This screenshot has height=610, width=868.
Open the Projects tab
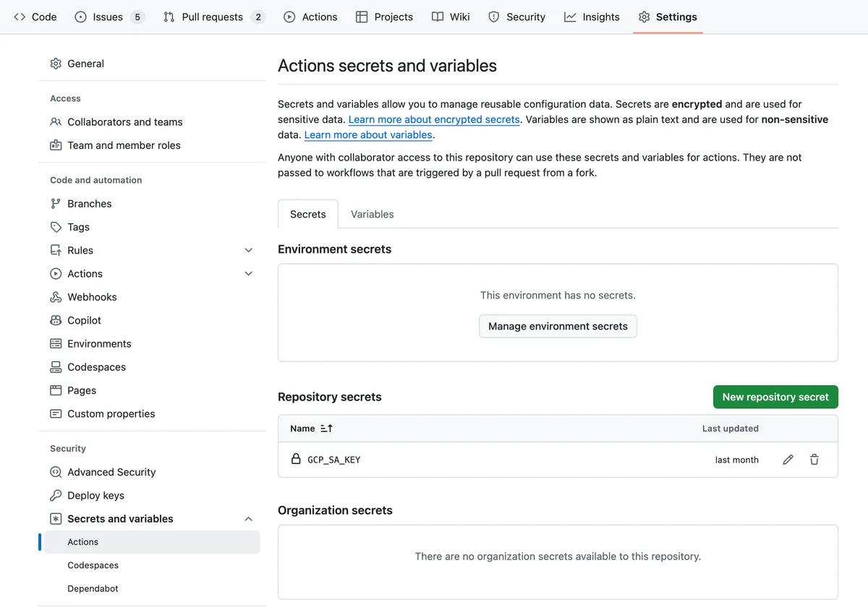pos(385,17)
